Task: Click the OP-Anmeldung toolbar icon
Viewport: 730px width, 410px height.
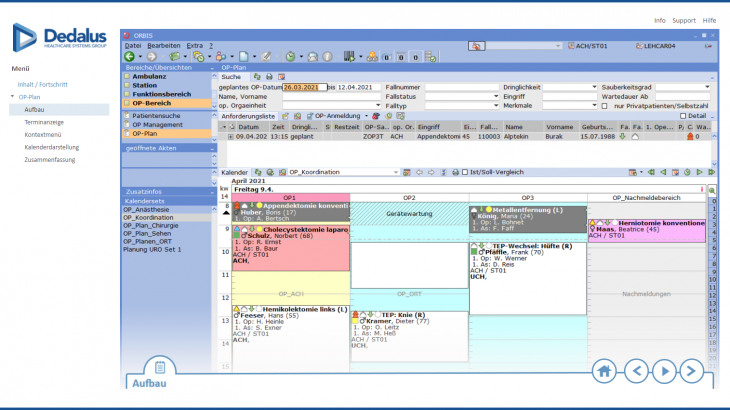Action: (310, 117)
